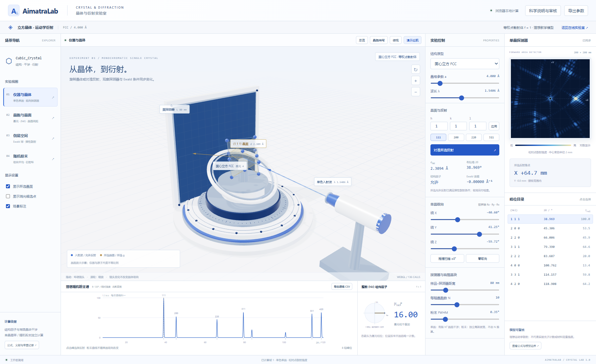This screenshot has width=596, height=364.
Task: Open 公式、义献与审查记录 link
Action: click(x=22, y=345)
